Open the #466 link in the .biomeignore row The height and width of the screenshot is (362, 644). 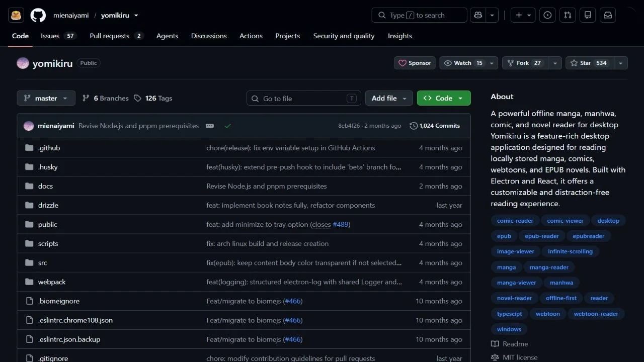[293, 301]
